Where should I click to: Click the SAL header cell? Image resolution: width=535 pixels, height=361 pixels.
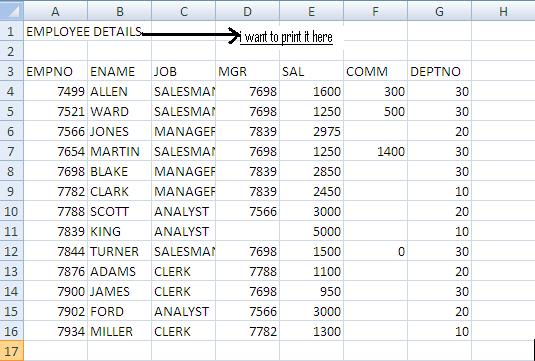pos(312,71)
